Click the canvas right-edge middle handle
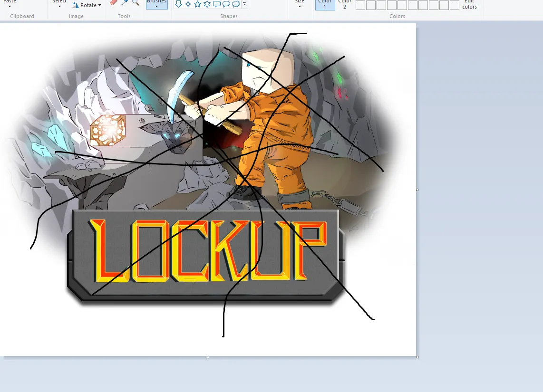543x392 pixels. coord(417,190)
